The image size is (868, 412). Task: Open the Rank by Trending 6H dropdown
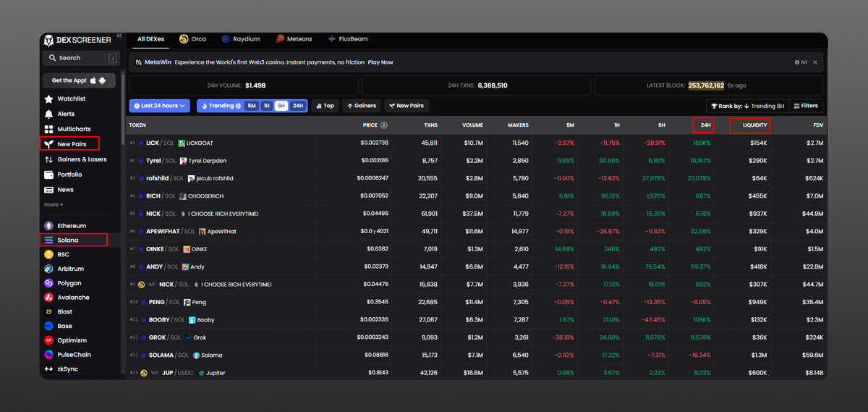(748, 106)
